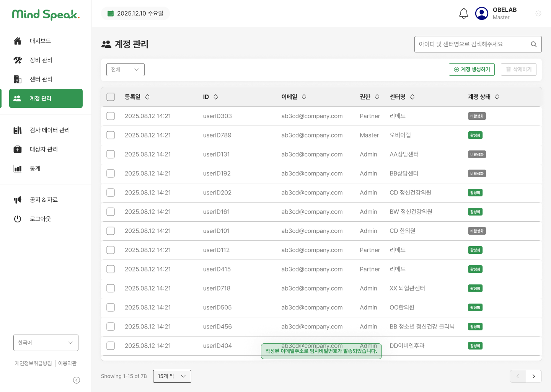The height and width of the screenshot is (392, 551).
Task: Go to 대시보드 menu
Action: click(x=46, y=41)
